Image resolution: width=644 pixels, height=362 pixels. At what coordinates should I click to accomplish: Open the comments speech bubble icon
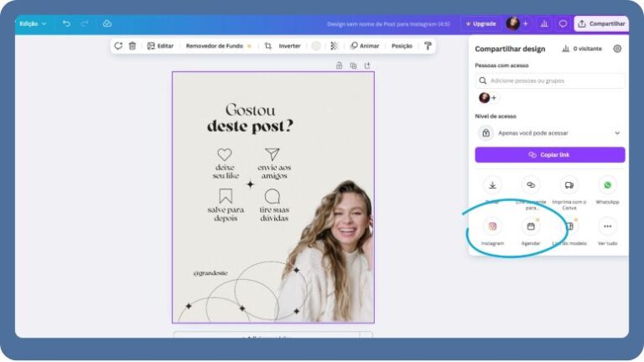(x=563, y=23)
